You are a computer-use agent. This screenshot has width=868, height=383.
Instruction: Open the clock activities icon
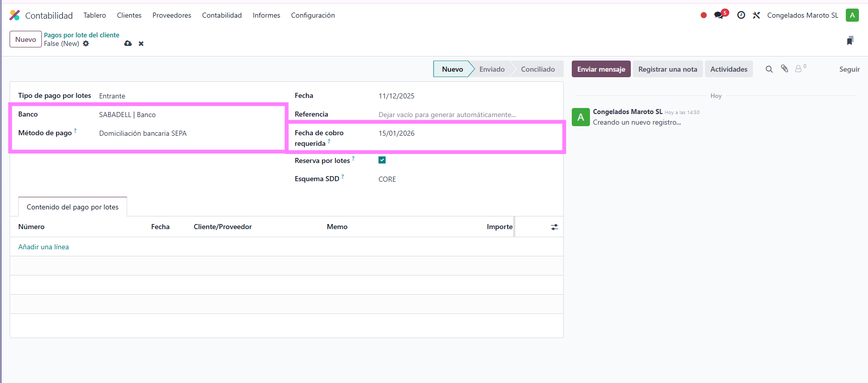[x=741, y=15]
